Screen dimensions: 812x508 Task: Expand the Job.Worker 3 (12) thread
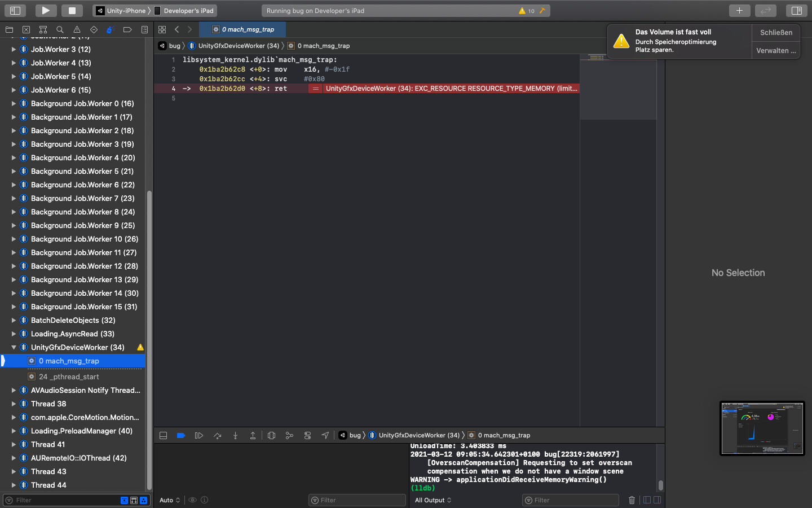pyautogui.click(x=14, y=49)
